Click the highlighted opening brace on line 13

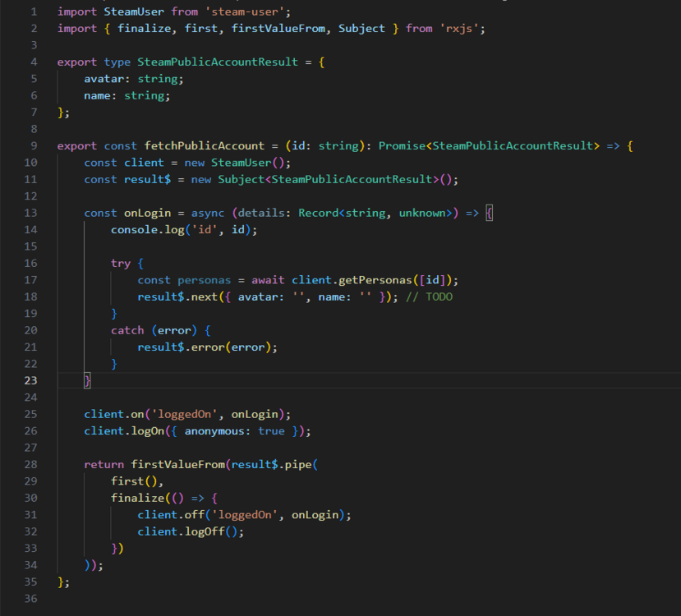[490, 213]
